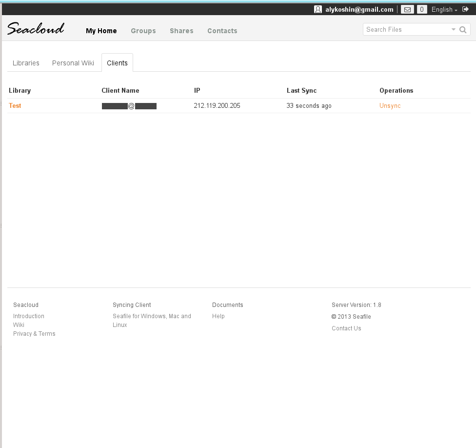476x448 pixels.
Task: Click the user avatar icon
Action: 318,9
